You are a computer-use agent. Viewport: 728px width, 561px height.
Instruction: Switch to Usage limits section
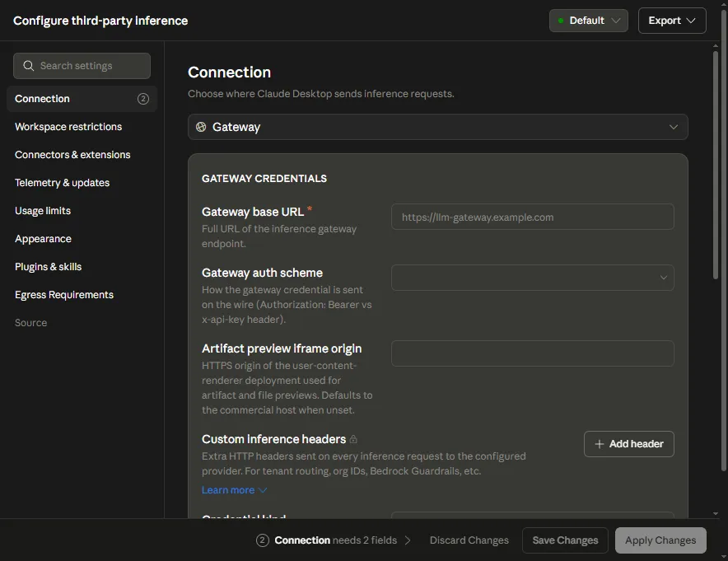click(43, 211)
